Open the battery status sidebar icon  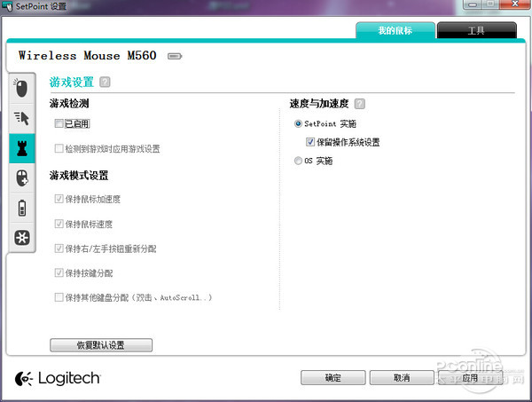pos(21,208)
